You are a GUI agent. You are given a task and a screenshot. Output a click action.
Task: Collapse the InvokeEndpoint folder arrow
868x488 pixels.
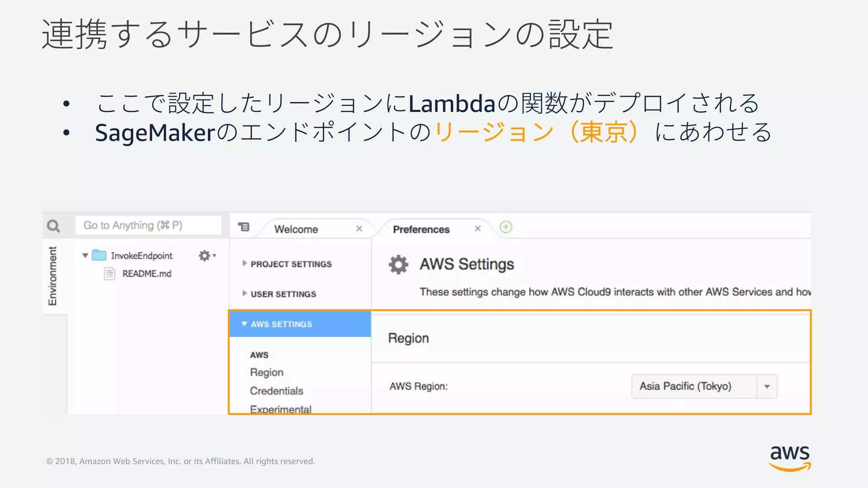(x=85, y=255)
